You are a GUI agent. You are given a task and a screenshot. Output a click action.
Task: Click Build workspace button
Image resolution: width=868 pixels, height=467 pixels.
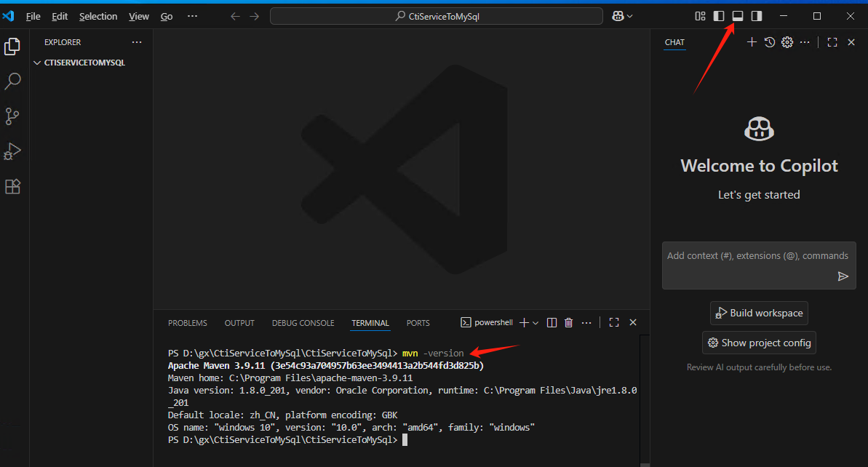click(759, 314)
